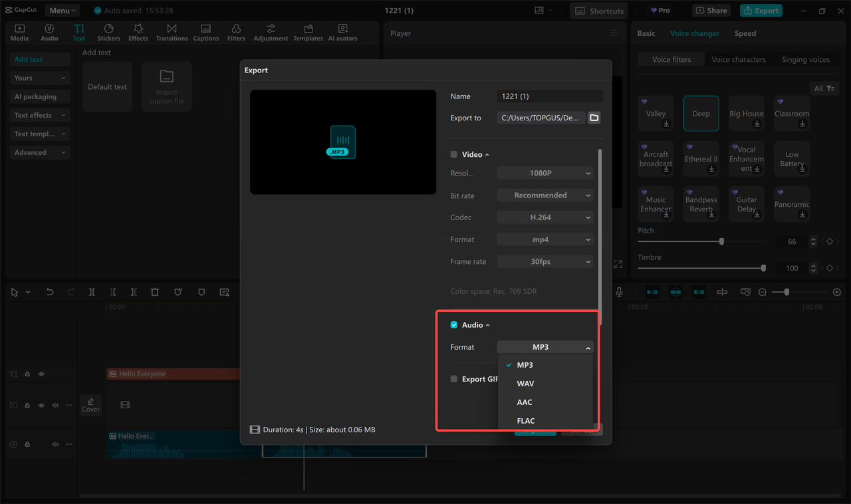Open the Codec dropdown showing H.264
Viewport: 851px width, 504px height.
pyautogui.click(x=545, y=217)
